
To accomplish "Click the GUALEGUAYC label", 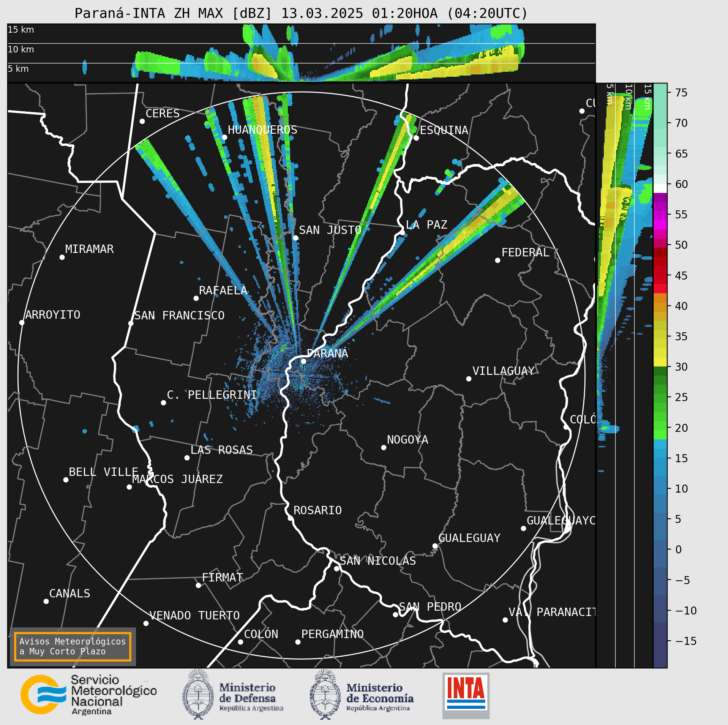I will click(561, 521).
